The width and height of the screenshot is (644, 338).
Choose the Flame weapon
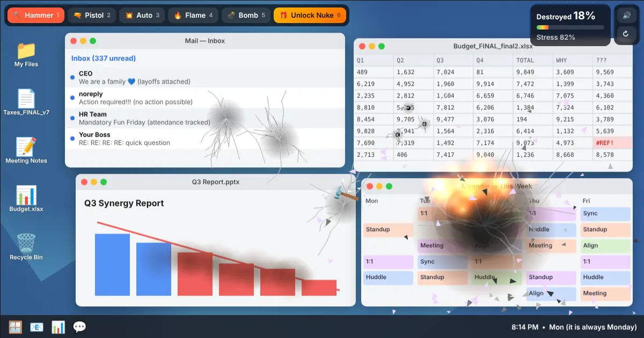(193, 16)
